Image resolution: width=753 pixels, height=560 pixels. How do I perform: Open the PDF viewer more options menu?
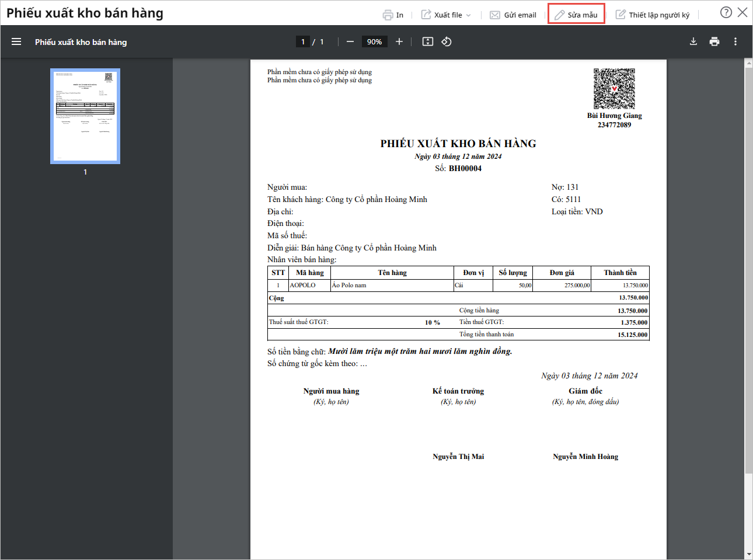click(x=735, y=41)
